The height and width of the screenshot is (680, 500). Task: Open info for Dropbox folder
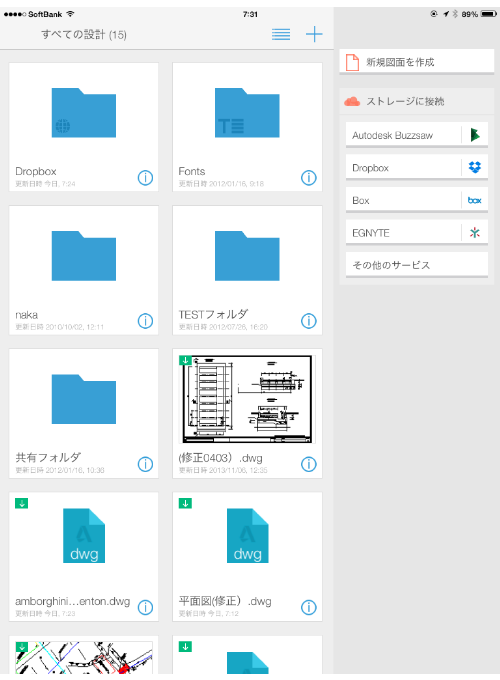click(x=145, y=177)
